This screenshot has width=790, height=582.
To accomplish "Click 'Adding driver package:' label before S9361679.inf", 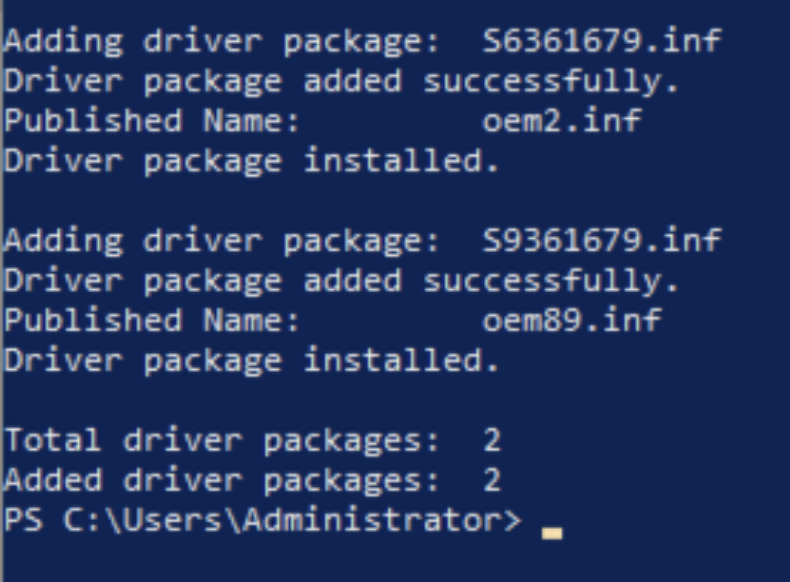I will [222, 240].
